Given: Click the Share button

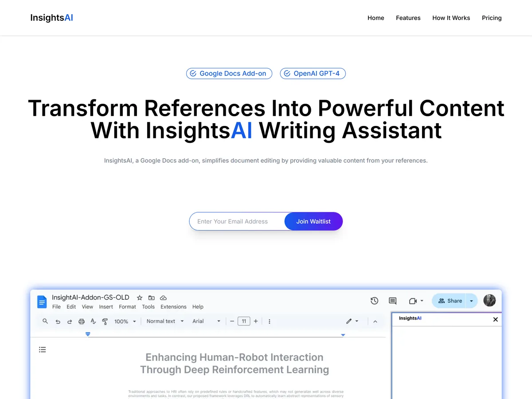Looking at the screenshot, I should pos(449,301).
